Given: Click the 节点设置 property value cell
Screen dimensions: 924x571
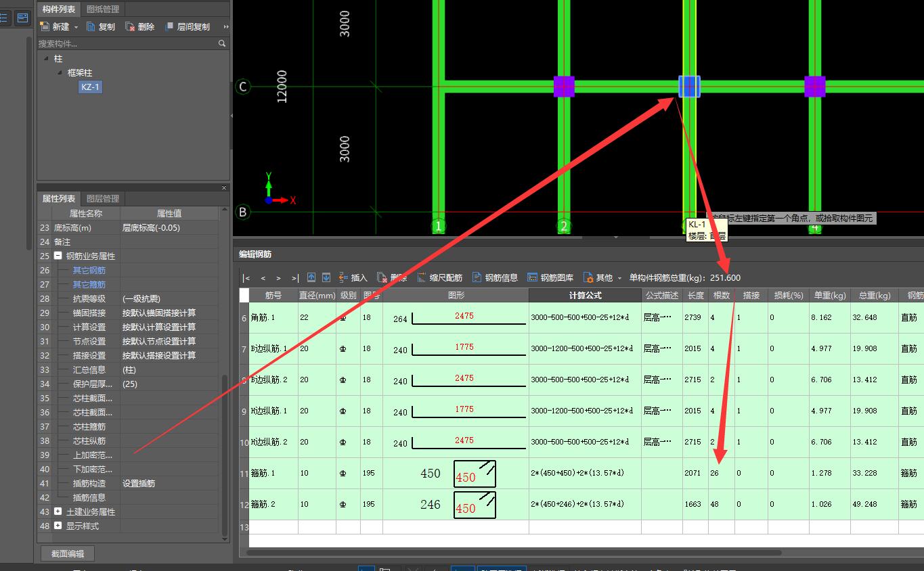Looking at the screenshot, I should point(169,341).
